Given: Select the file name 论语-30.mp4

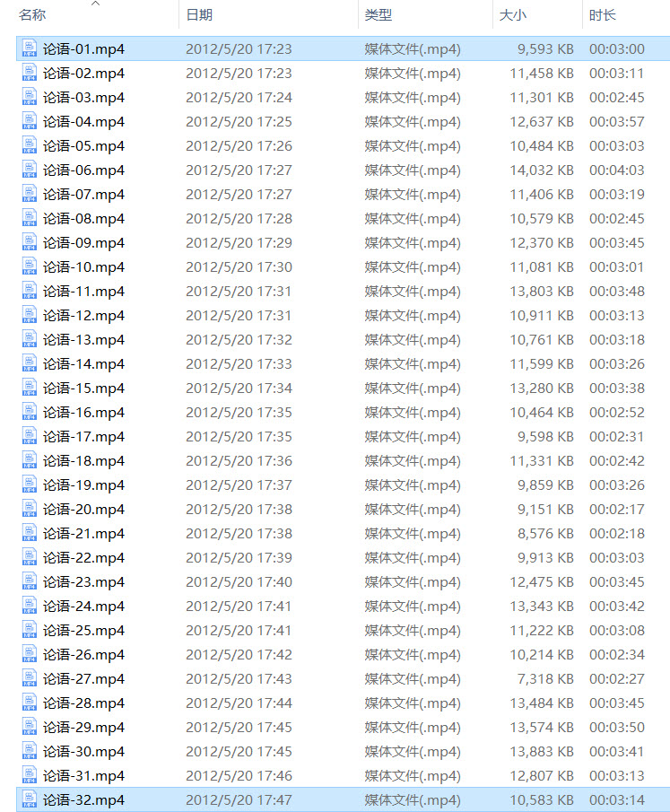Looking at the screenshot, I should tap(83, 751).
